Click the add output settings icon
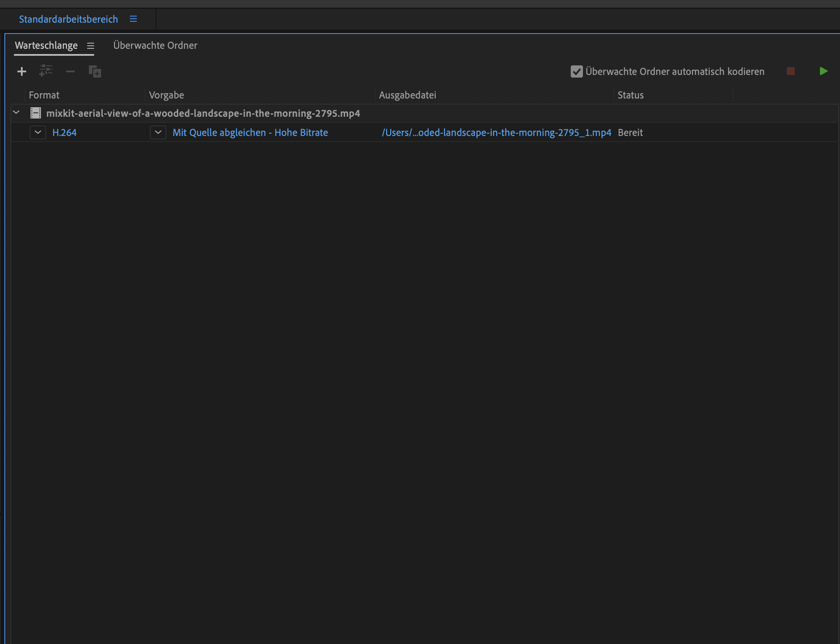This screenshot has height=644, width=840. coord(46,71)
